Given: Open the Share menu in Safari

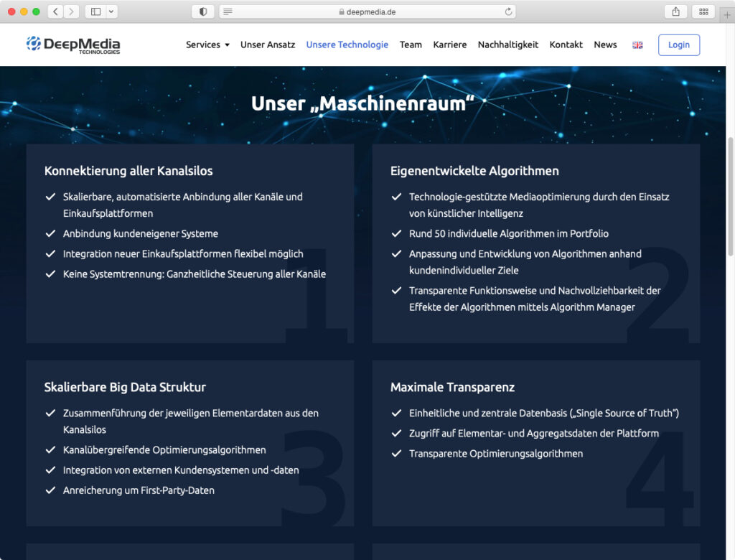Looking at the screenshot, I should click(675, 11).
